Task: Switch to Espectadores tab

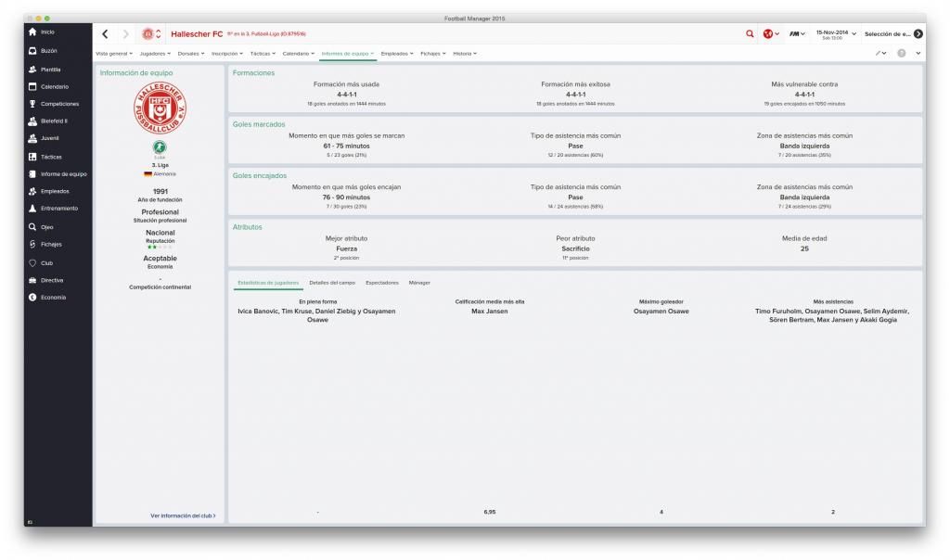Action: pos(381,283)
